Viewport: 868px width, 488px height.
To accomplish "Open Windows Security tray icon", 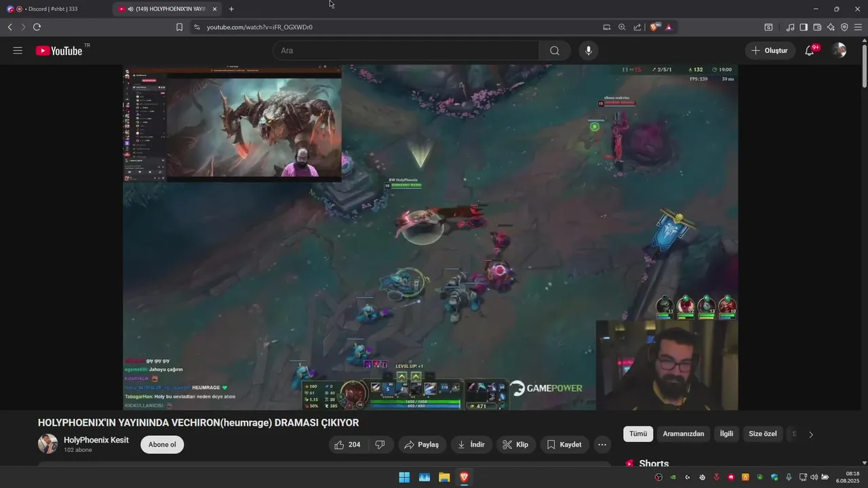I will (x=774, y=477).
